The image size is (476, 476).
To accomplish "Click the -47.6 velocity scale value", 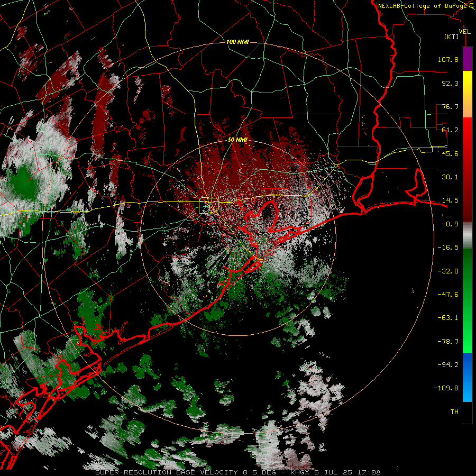I will [448, 295].
